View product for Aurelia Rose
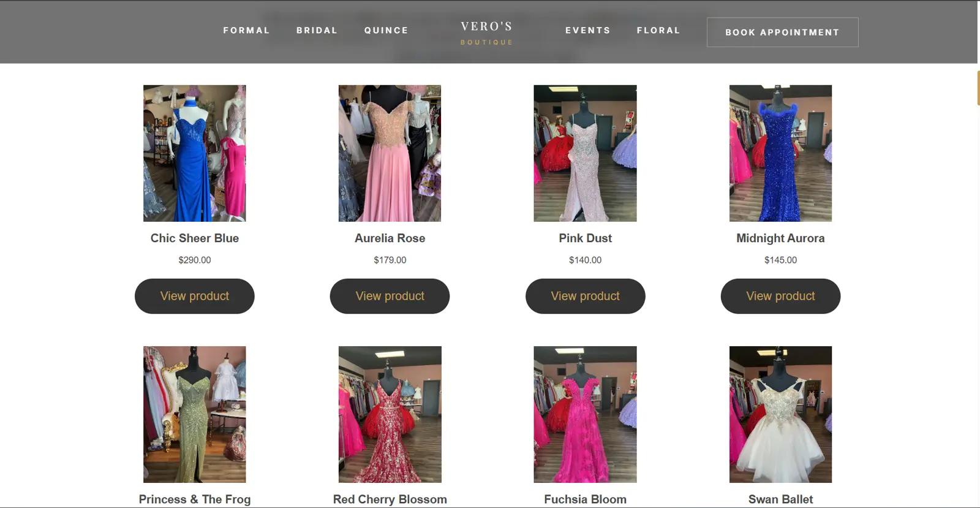 [x=390, y=296]
